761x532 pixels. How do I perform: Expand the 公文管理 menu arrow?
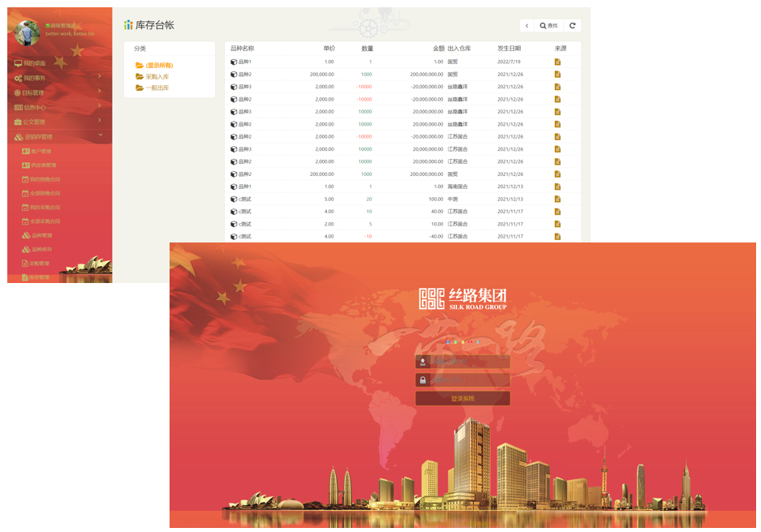[100, 120]
